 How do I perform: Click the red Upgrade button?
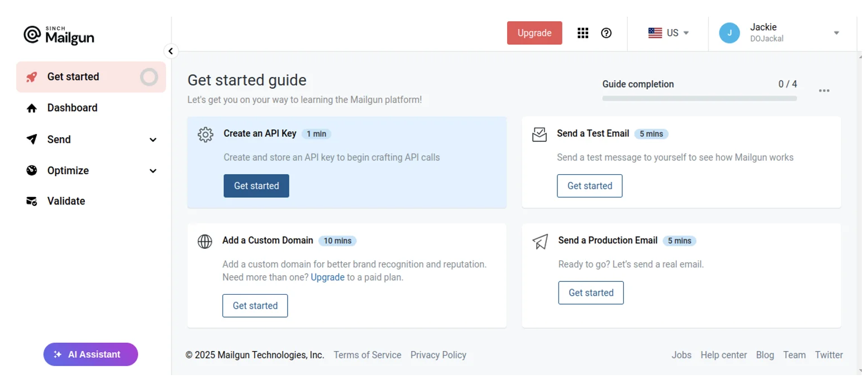(x=535, y=33)
